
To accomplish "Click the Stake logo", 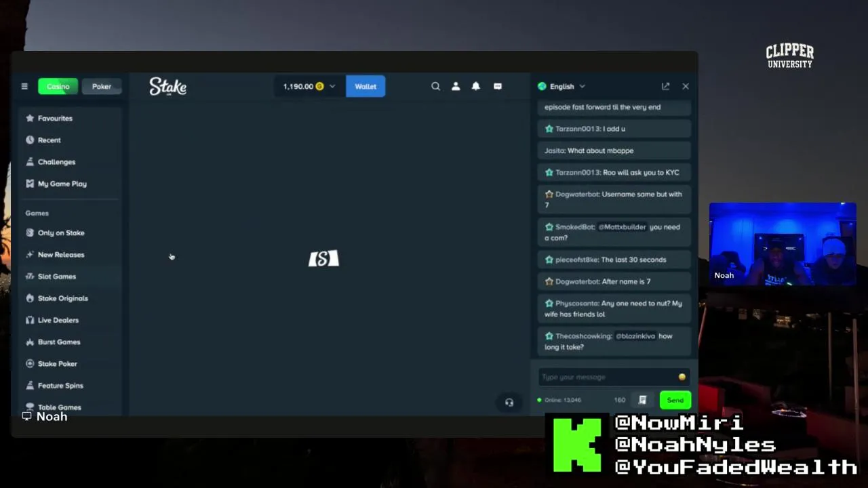I will (168, 87).
